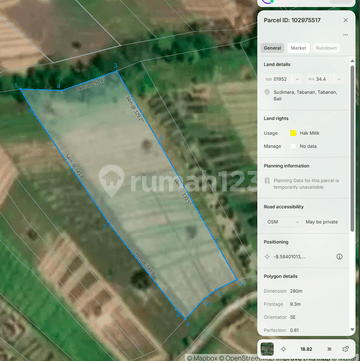360x361 pixels.
Task: Select the General tab
Action: [x=272, y=48]
